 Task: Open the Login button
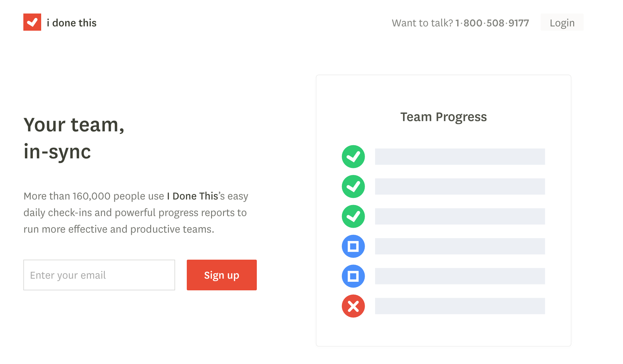[x=562, y=22]
